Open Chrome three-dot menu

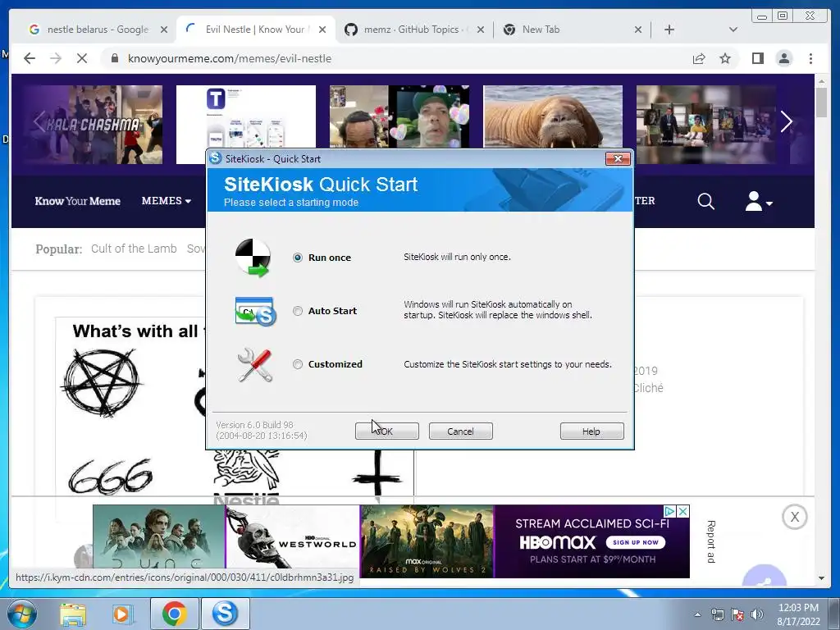click(810, 58)
